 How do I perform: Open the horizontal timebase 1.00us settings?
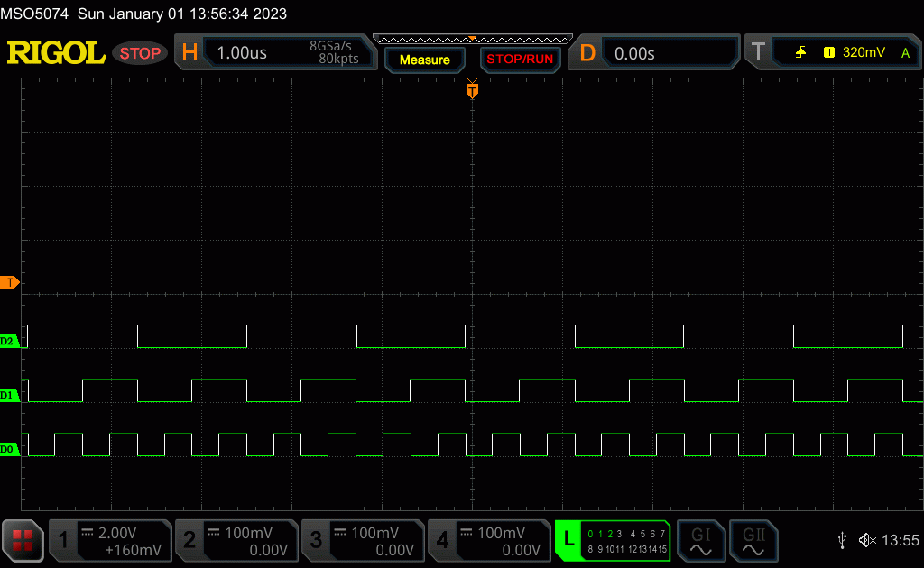pos(275,53)
